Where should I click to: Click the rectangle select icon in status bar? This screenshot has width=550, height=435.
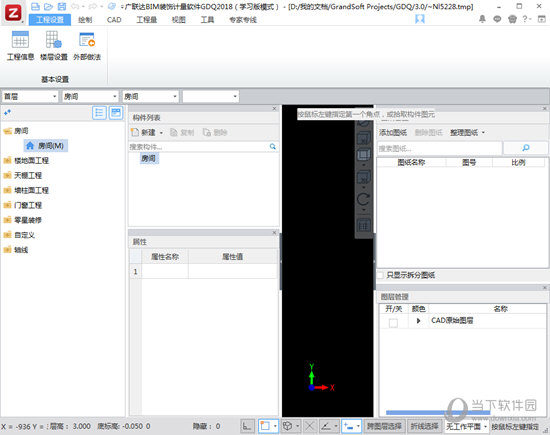coord(265,426)
